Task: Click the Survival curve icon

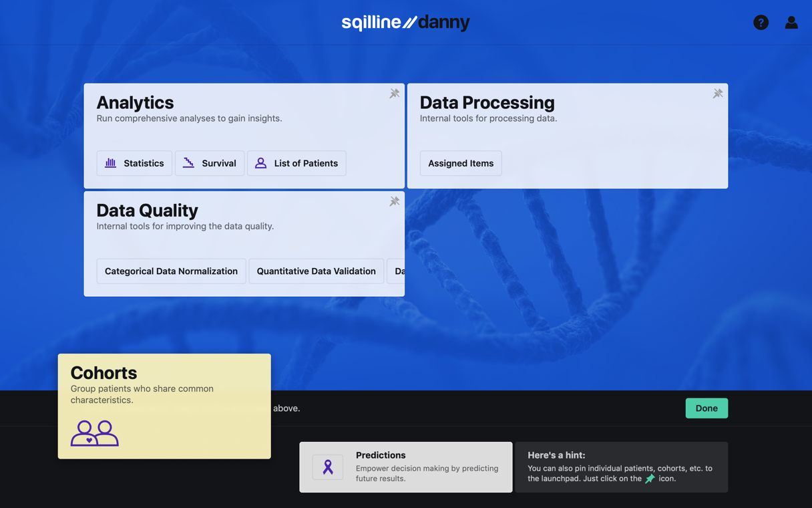Action: (x=189, y=163)
